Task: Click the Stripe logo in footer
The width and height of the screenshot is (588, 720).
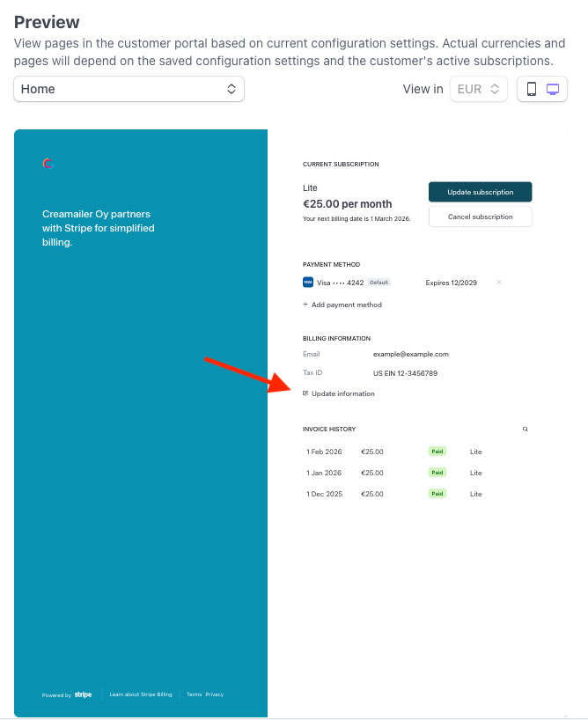Action: 83,694
